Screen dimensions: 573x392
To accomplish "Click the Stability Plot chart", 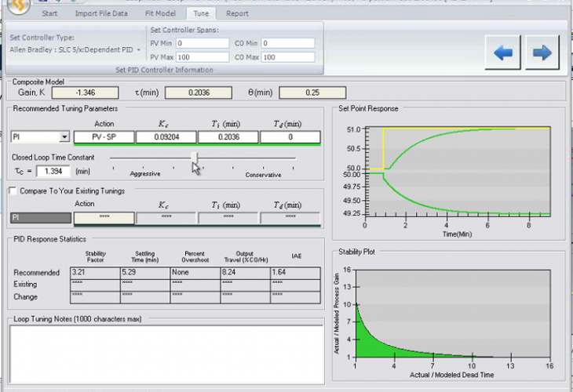I will pyautogui.click(x=453, y=313).
